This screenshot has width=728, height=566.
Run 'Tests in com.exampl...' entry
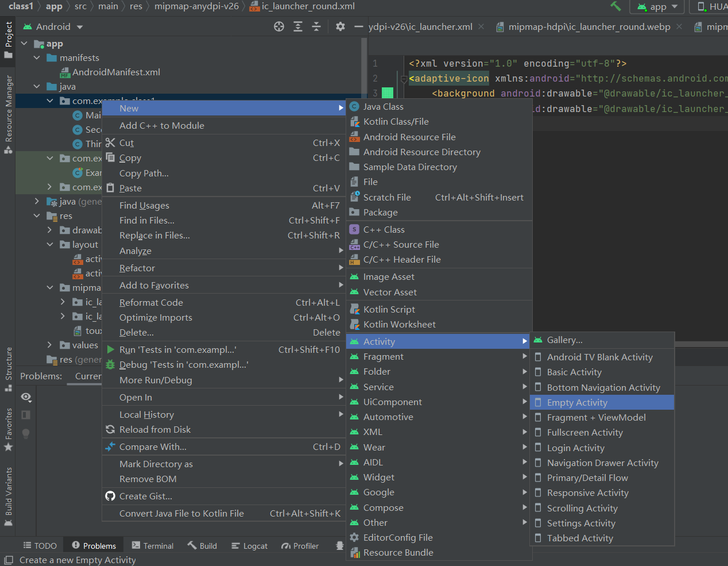point(223,350)
